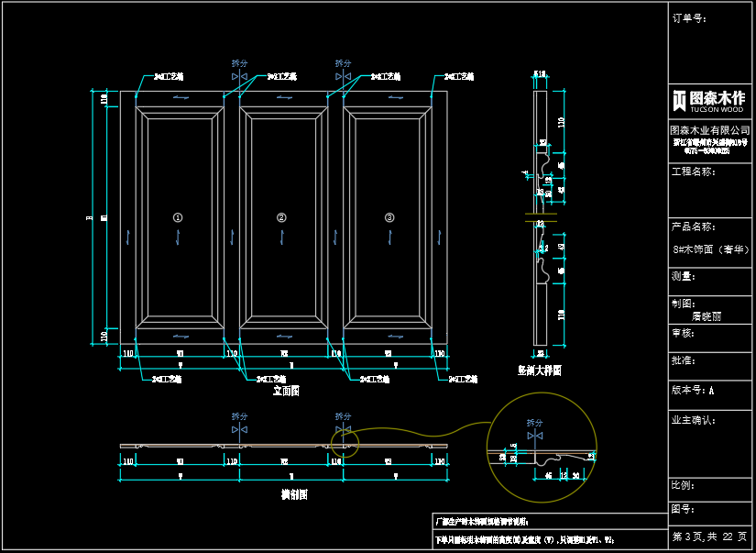756x553 pixels.
Task: Select the 立面图 elevation view title
Action: coord(286,391)
